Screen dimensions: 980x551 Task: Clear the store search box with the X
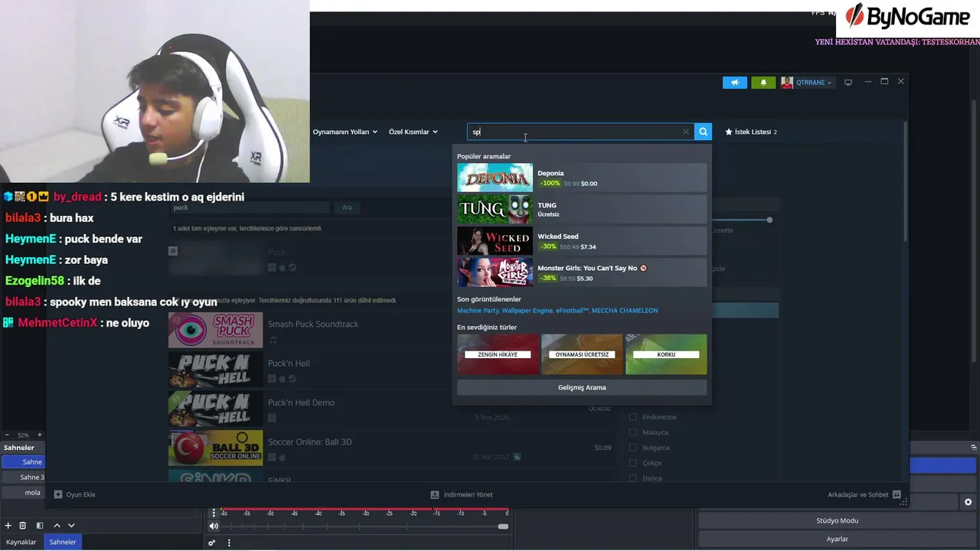[686, 132]
